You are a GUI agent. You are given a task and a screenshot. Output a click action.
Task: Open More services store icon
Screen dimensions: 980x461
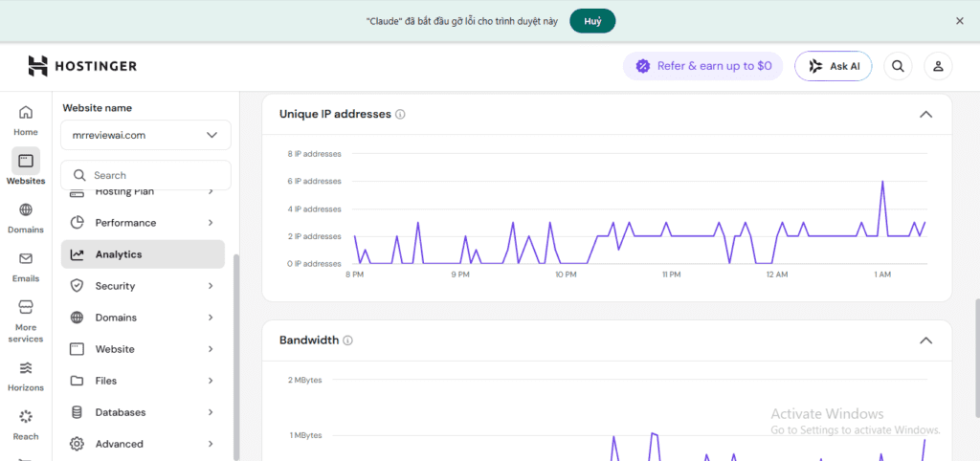[x=26, y=307]
